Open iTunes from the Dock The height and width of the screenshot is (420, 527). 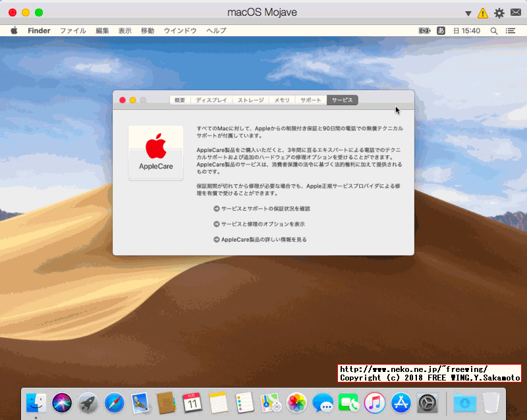(374, 404)
